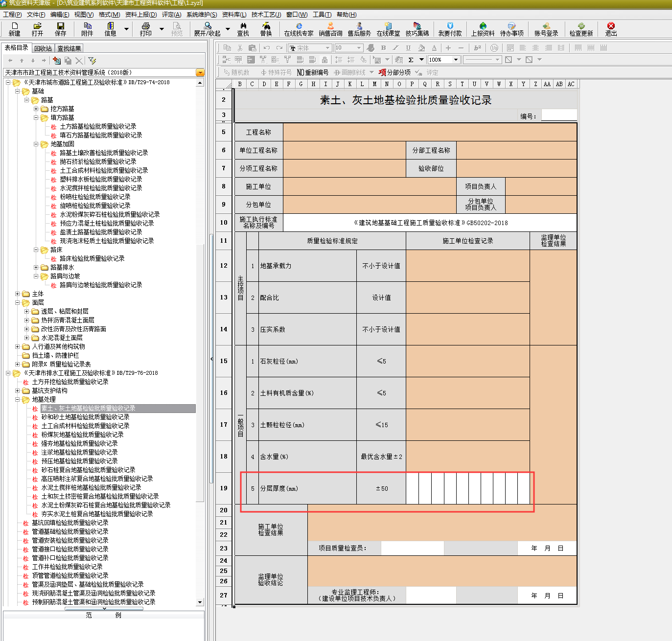672x641 pixels.
Task: Toggle bold formatting button
Action: [x=383, y=48]
